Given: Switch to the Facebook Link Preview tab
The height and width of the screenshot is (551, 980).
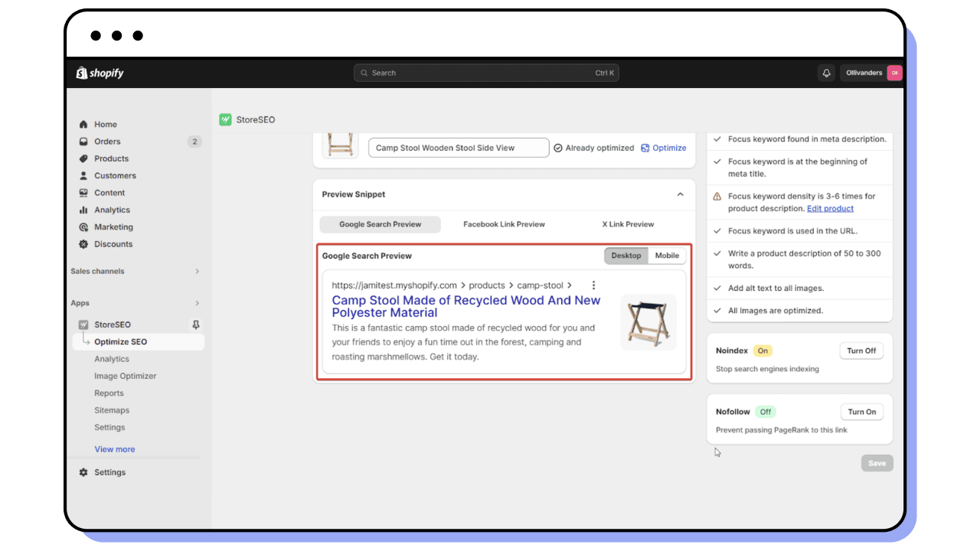Looking at the screenshot, I should (x=504, y=224).
